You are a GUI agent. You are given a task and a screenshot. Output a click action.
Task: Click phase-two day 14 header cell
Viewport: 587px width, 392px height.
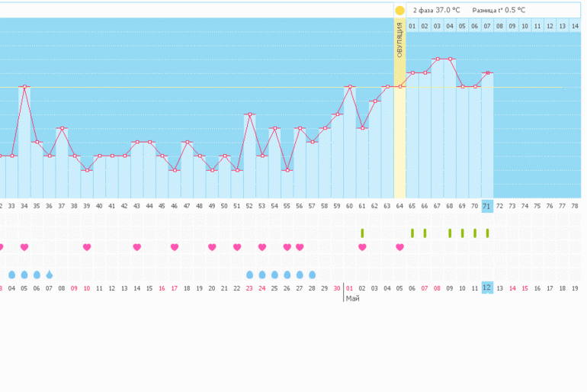(575, 26)
